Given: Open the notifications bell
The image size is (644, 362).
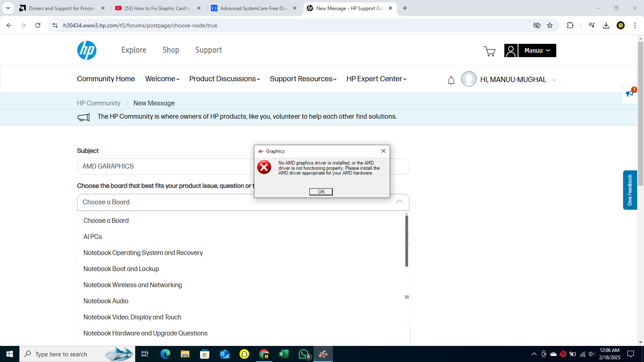Looking at the screenshot, I should click(x=451, y=80).
